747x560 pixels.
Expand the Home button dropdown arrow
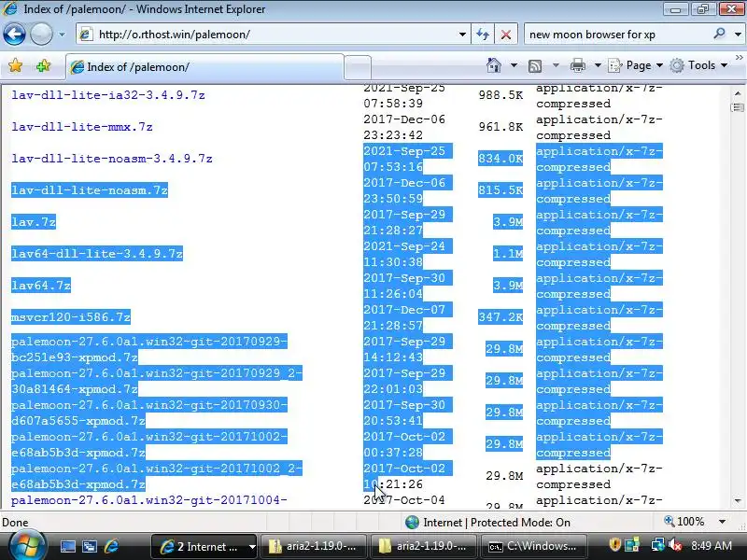514,65
